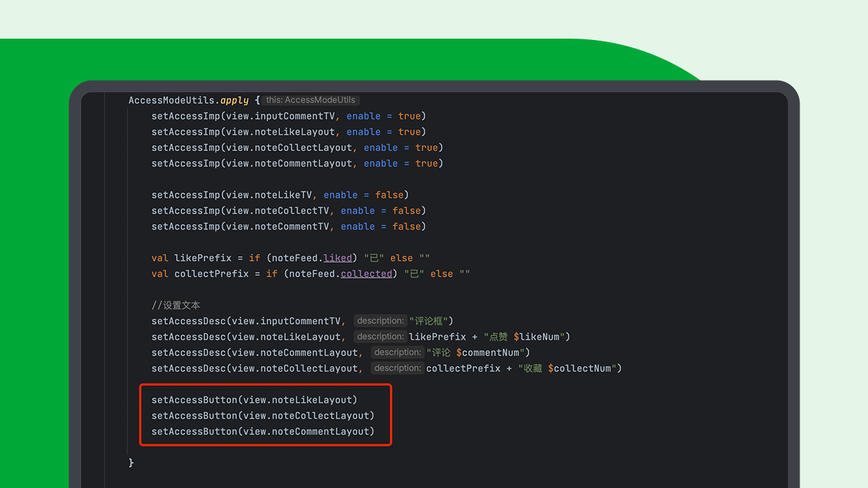
Task: Click the "this: AccessModeUtils" inlay hint chip
Action: 311,100
